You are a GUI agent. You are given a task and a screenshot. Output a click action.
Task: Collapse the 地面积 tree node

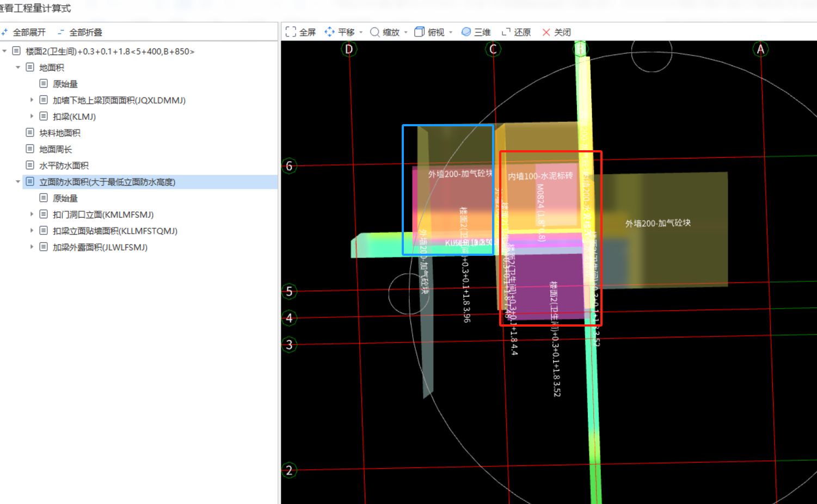pyautogui.click(x=18, y=67)
